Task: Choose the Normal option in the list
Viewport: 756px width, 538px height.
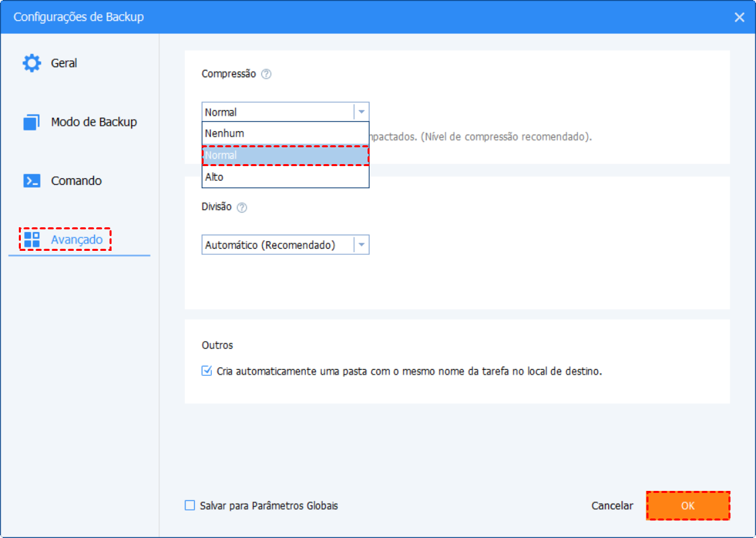Action: [286, 155]
